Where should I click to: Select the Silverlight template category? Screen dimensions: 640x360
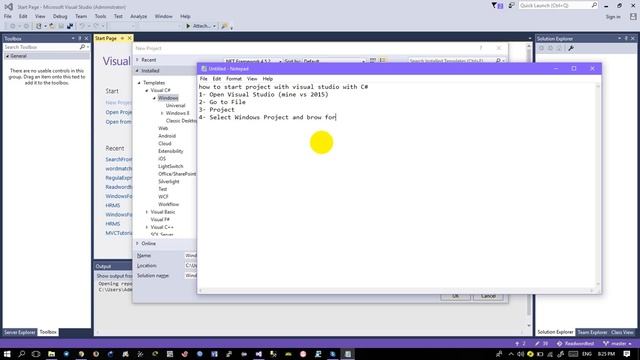click(x=169, y=182)
